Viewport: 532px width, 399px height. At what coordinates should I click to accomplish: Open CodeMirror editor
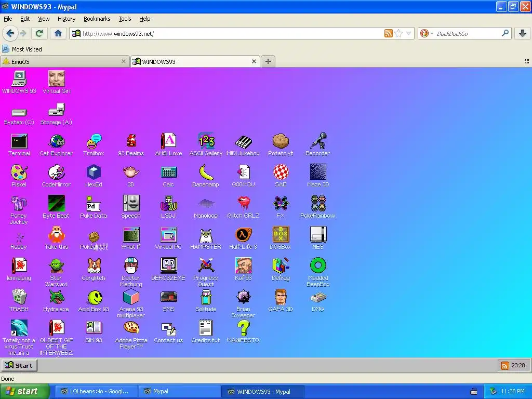point(56,176)
